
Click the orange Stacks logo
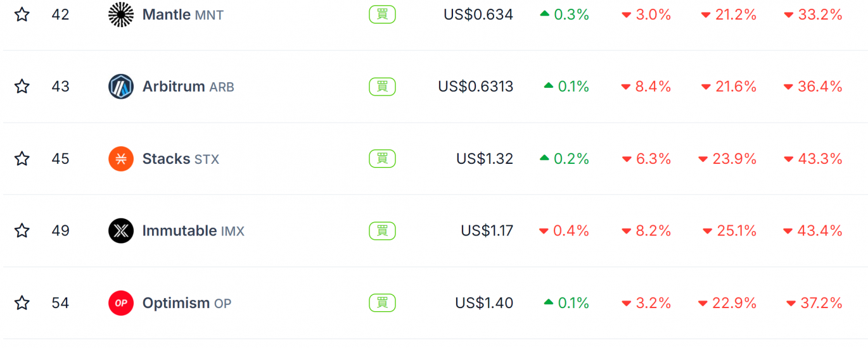121,159
